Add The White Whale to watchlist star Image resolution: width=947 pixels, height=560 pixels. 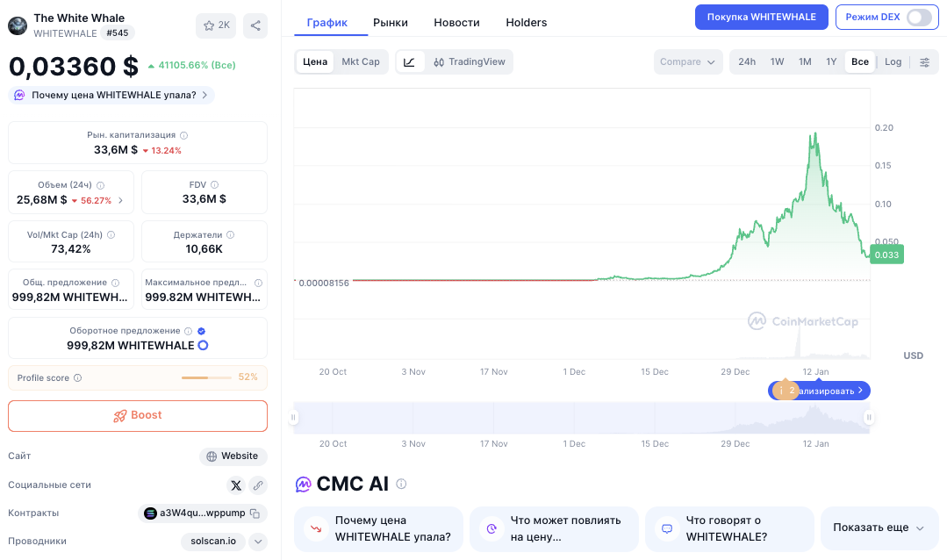click(x=216, y=25)
